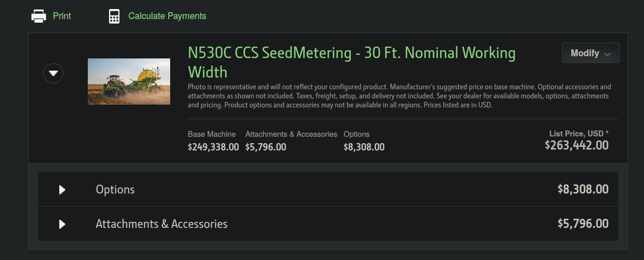Open the Modify dropdown button

[591, 53]
